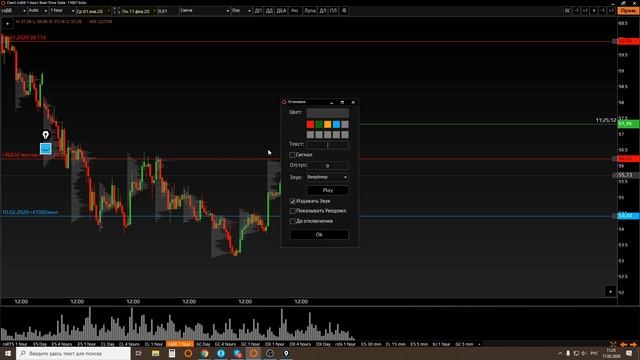The image size is (640, 360).
Task: Click the Отступ input field
Action: coord(327,165)
